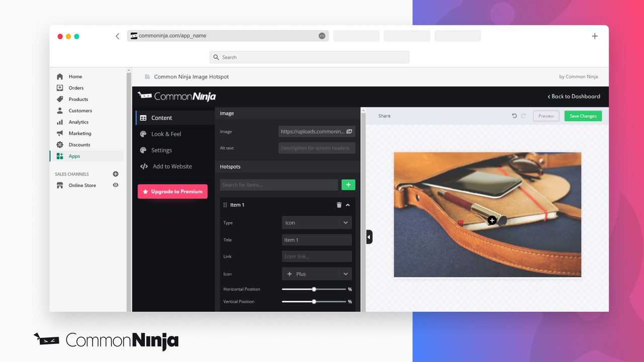Click the undo arrow in preview toolbar
The image size is (644, 362).
(514, 116)
